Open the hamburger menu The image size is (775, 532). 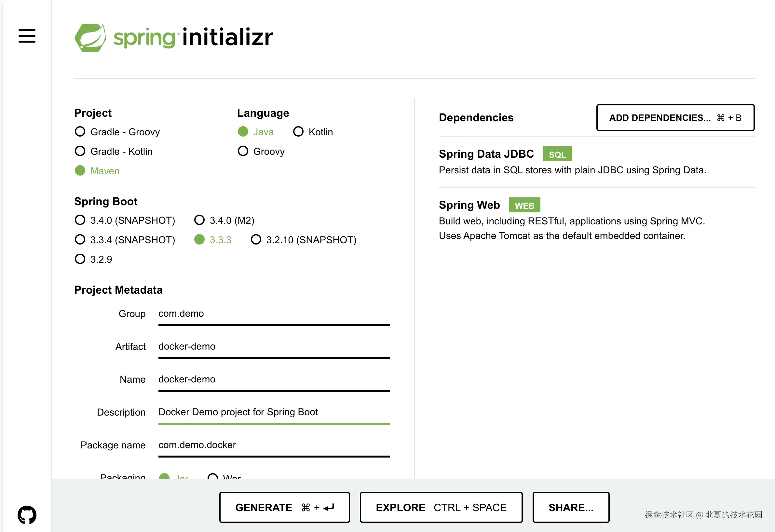click(27, 36)
